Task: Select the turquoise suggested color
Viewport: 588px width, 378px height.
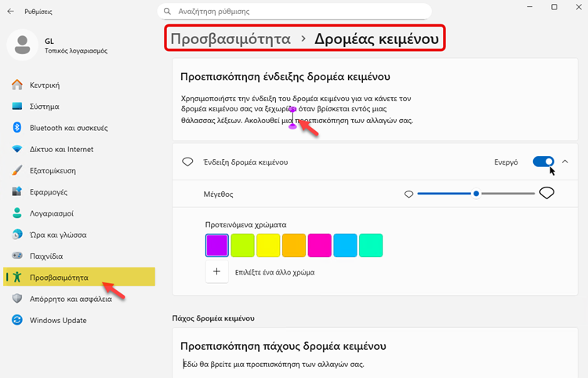Action: 371,245
